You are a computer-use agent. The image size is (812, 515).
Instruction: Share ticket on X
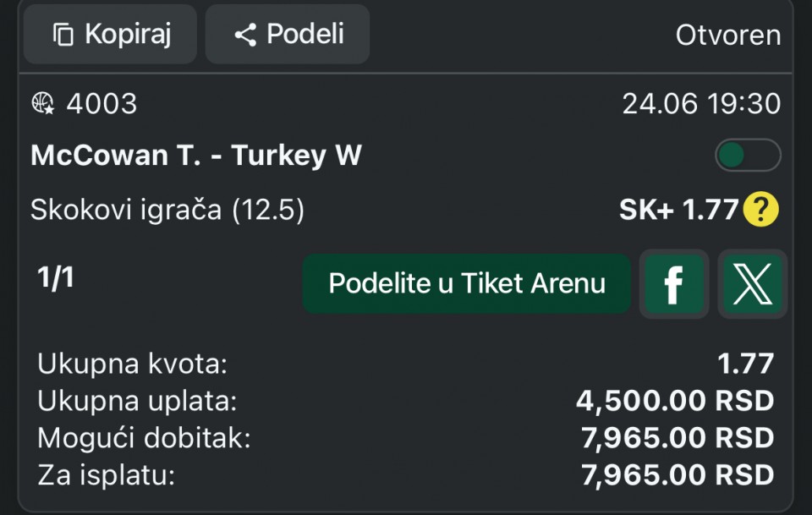753,283
